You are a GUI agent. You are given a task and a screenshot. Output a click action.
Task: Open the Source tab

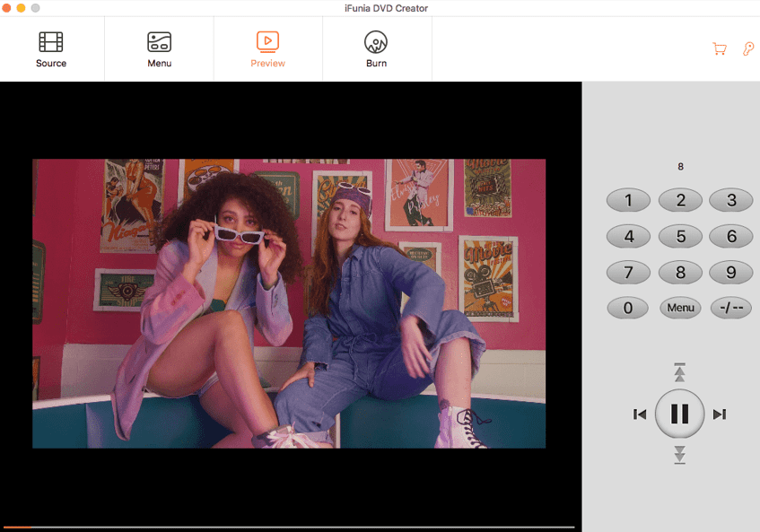point(51,49)
